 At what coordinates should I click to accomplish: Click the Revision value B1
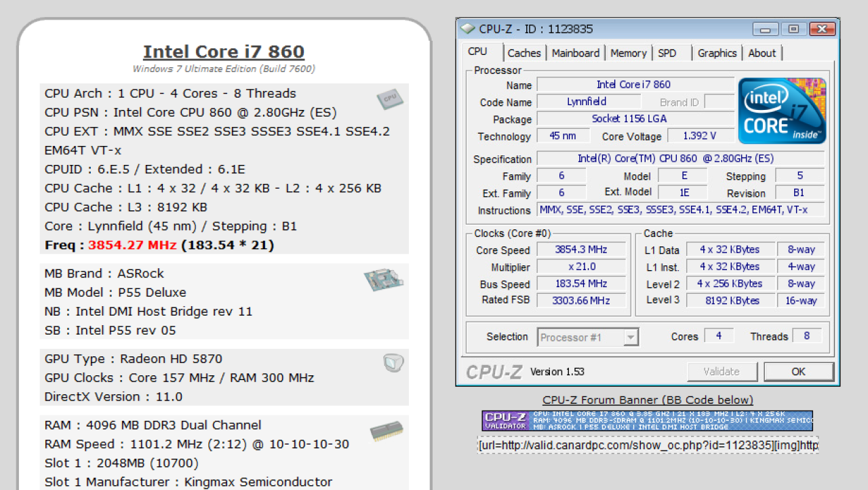tap(800, 193)
